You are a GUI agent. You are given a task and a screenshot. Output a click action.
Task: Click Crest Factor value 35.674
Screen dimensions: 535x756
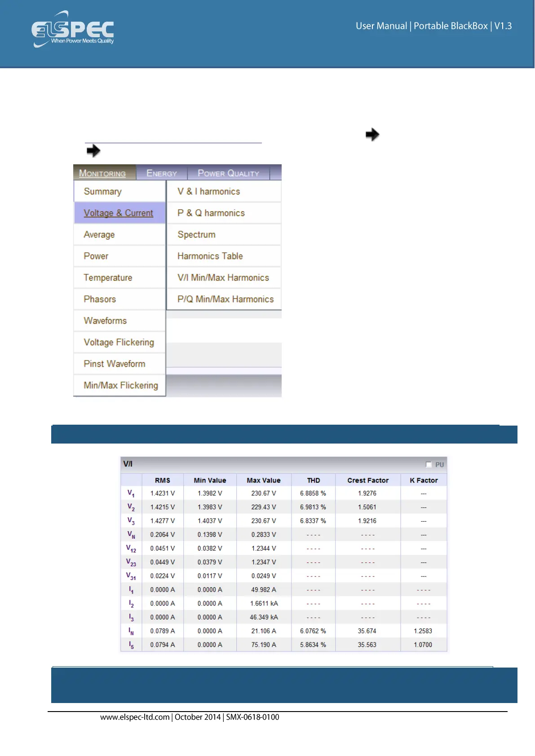tap(367, 631)
